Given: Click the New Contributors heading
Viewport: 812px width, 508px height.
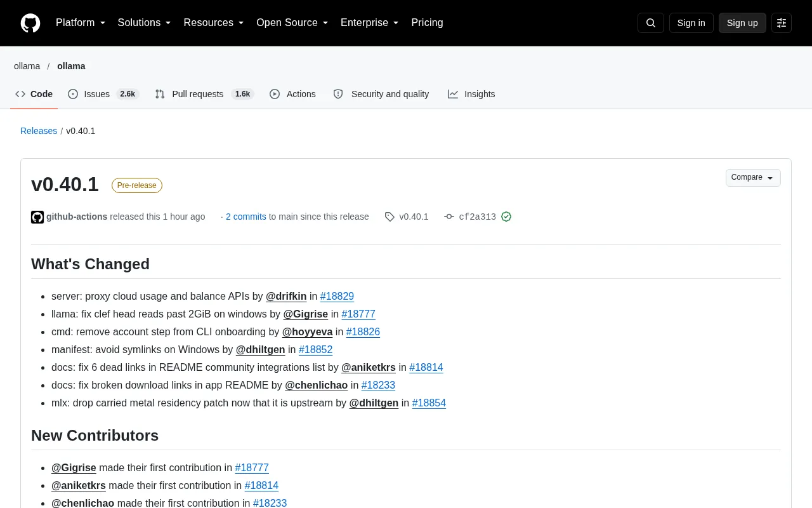Looking at the screenshot, I should click(x=95, y=436).
